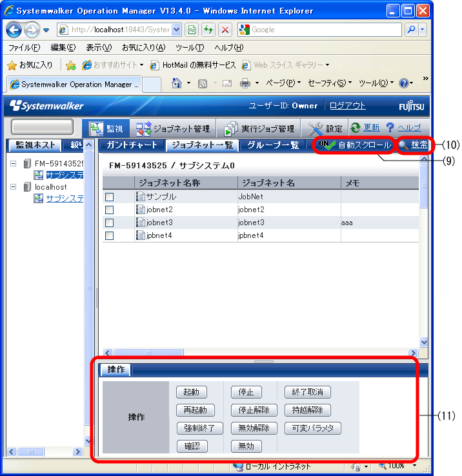The height and width of the screenshot is (476, 462).
Task: Click the 終了取消 button
Action: coord(307,392)
